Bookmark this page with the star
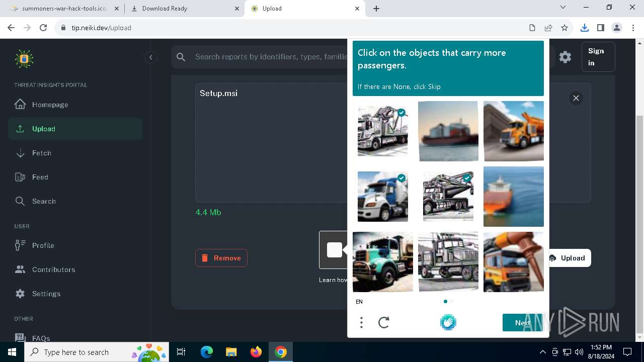 pyautogui.click(x=565, y=28)
